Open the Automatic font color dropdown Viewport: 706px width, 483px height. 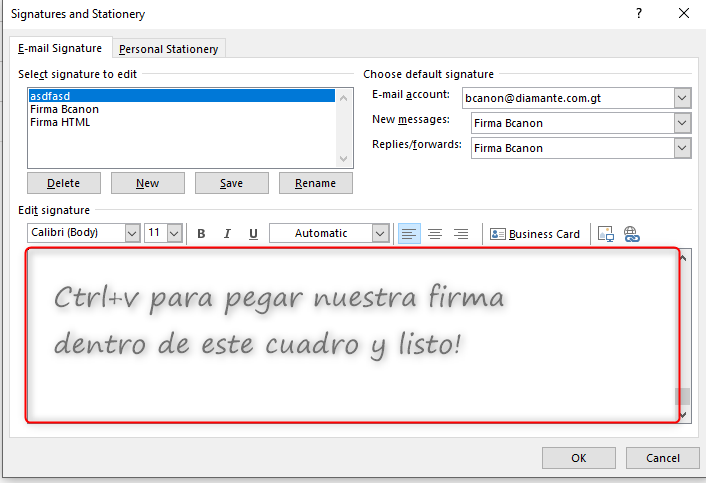(380, 233)
